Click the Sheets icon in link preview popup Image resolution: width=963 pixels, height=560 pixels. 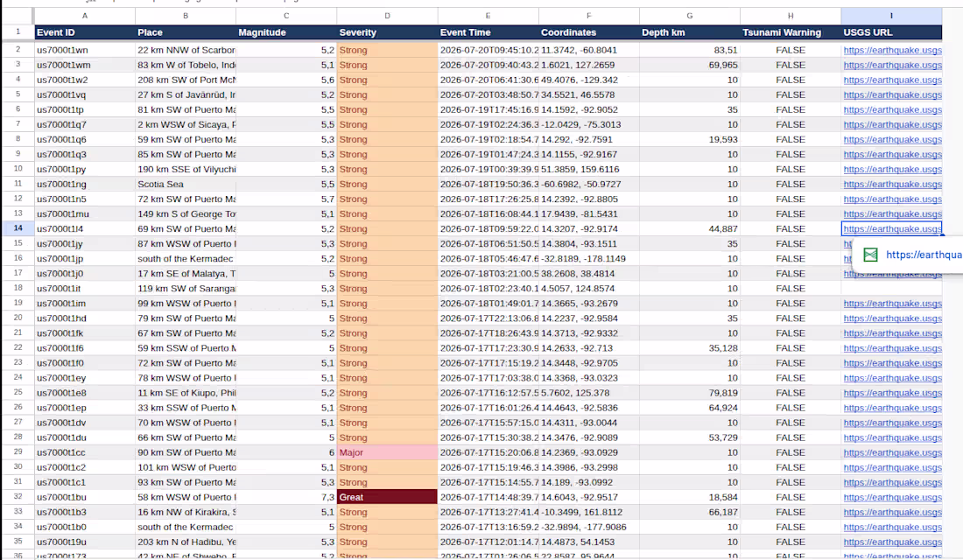(870, 255)
